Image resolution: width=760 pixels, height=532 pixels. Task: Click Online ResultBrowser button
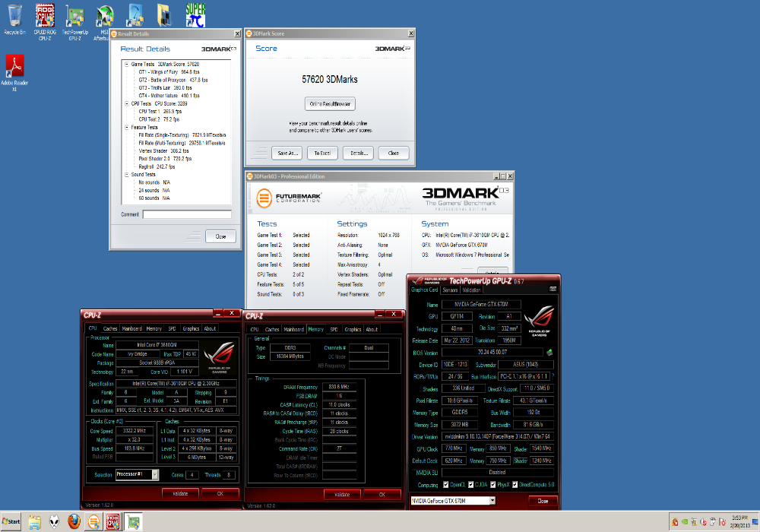tap(330, 103)
